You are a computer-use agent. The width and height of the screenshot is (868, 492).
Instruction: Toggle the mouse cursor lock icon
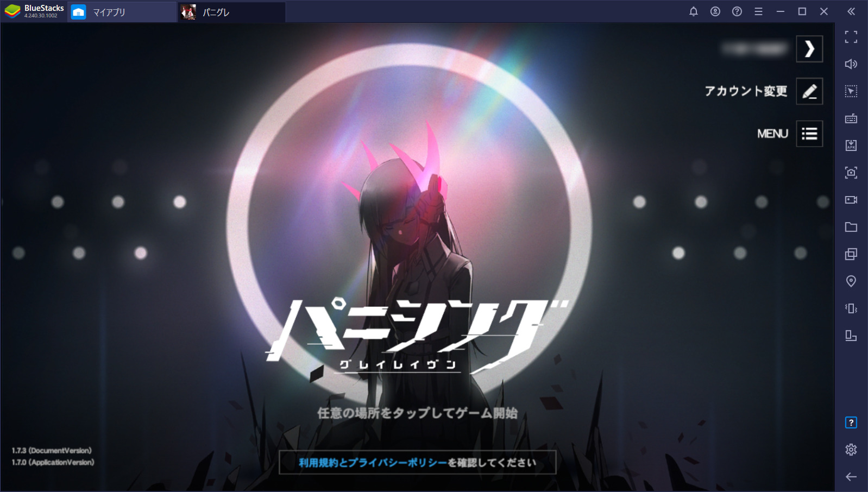tap(851, 91)
